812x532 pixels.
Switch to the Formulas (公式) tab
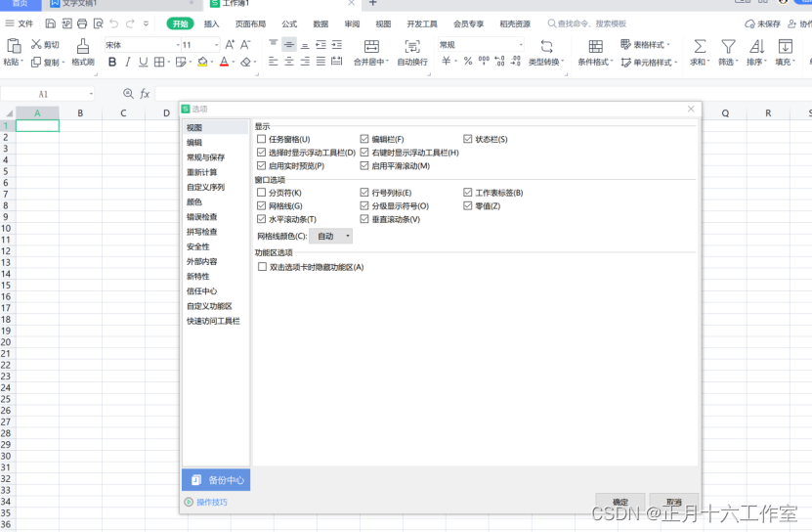[289, 23]
